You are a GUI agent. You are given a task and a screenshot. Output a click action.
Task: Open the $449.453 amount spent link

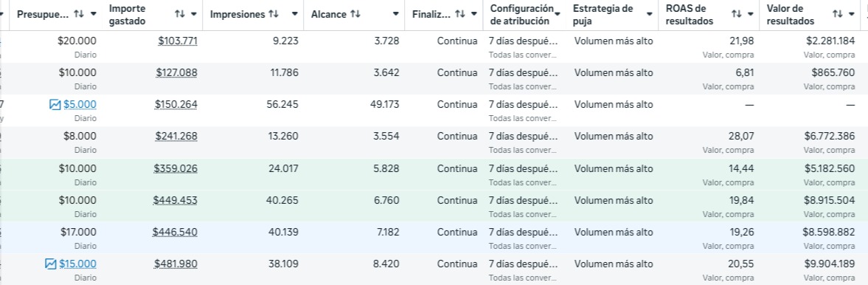click(176, 200)
